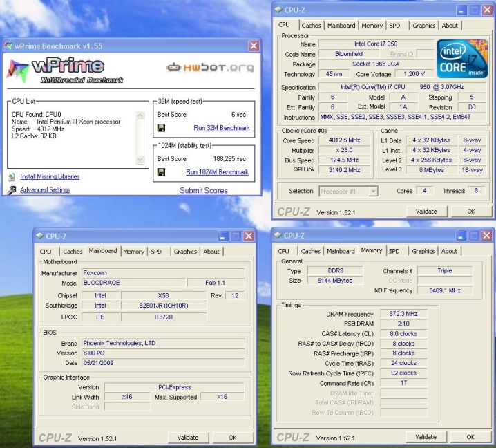Click OK in Memory window

click(470, 437)
